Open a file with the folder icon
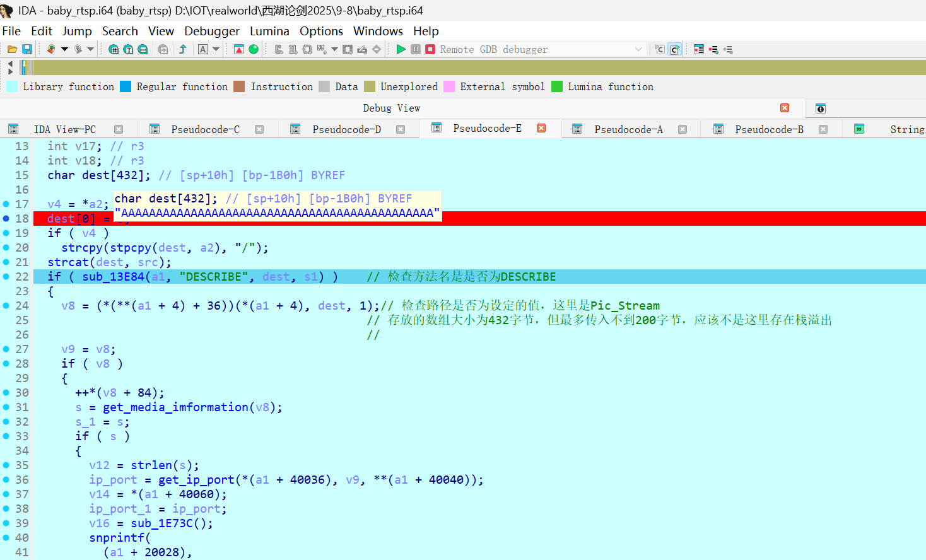926x560 pixels. [x=12, y=49]
